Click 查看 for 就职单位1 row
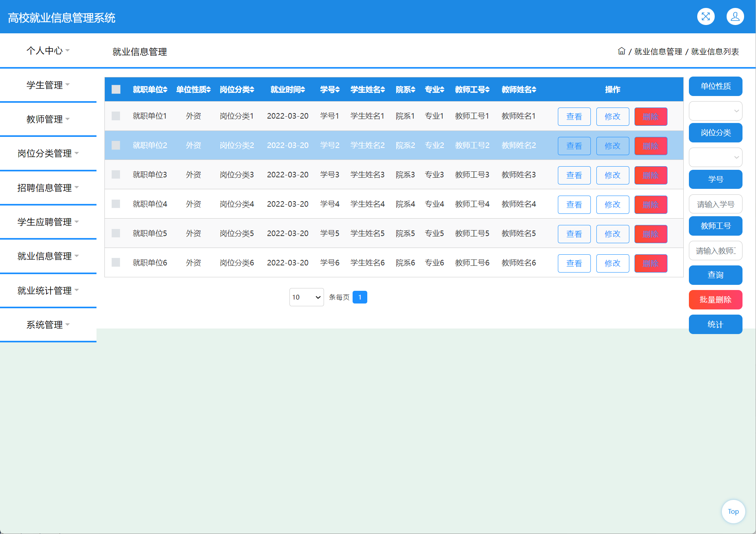The image size is (756, 534). [x=574, y=117]
